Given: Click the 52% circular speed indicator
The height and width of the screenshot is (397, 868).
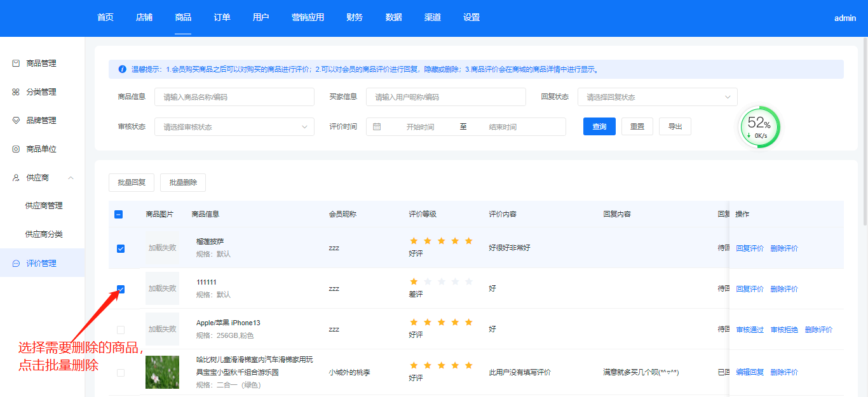Looking at the screenshot, I should [x=759, y=127].
